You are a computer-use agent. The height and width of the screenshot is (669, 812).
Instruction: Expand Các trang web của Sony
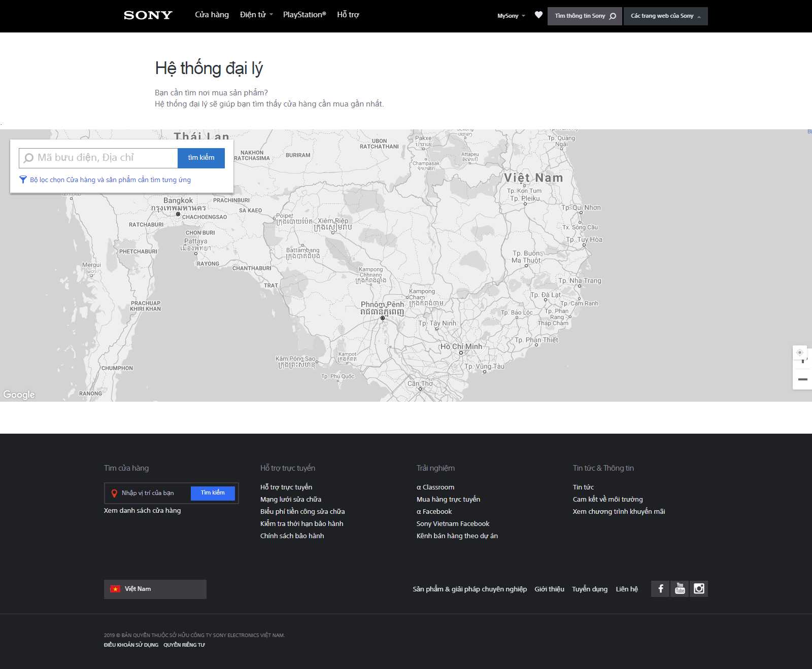[665, 16]
